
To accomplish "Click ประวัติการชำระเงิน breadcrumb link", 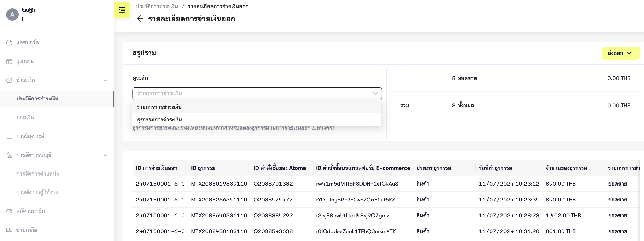I will point(157,7).
